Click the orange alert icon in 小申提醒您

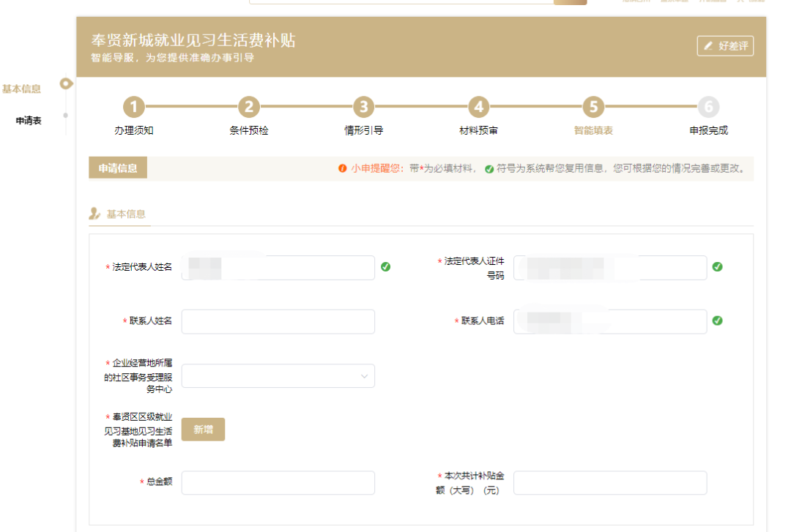pyautogui.click(x=343, y=168)
